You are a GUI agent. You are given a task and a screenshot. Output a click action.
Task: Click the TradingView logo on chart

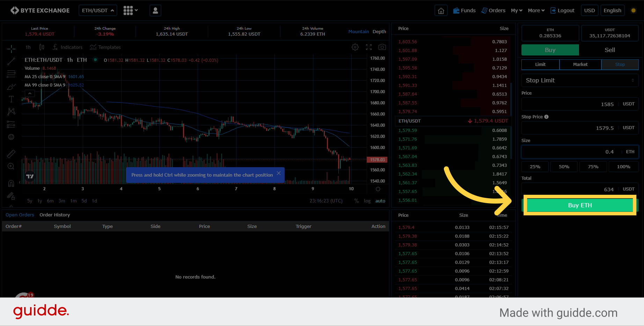(30, 177)
